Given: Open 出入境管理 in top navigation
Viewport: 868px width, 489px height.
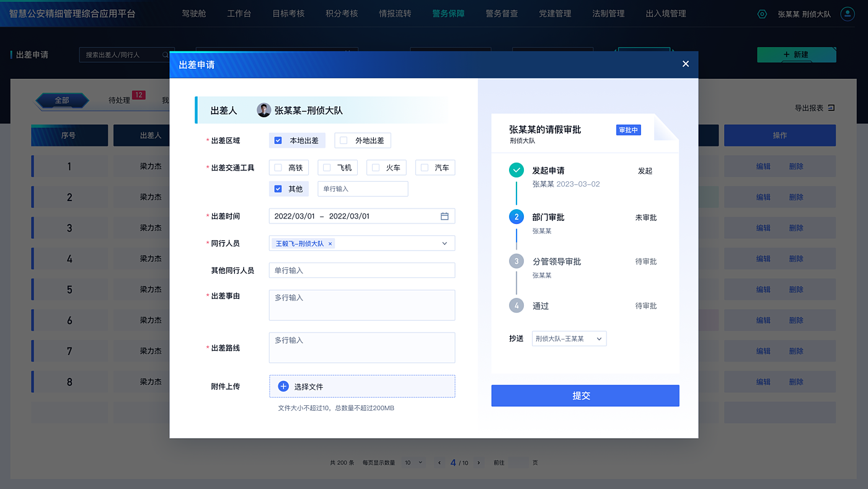Looking at the screenshot, I should (666, 14).
